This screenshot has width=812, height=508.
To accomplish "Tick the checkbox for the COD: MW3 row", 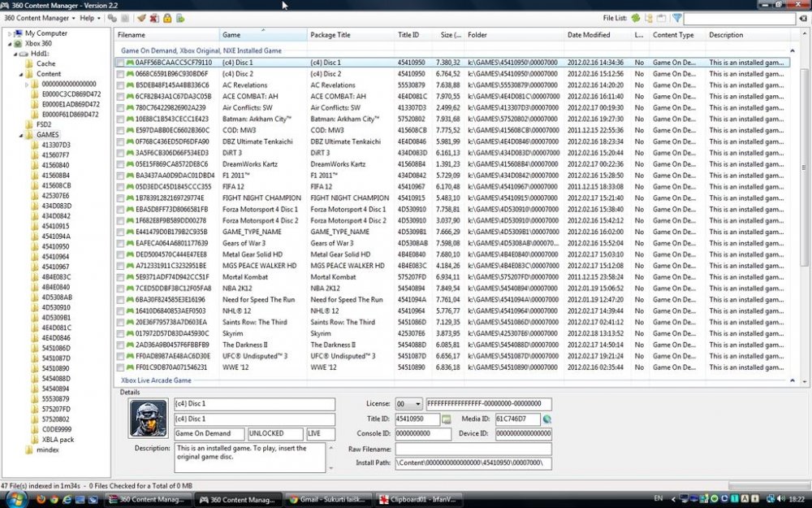I will pyautogui.click(x=120, y=130).
